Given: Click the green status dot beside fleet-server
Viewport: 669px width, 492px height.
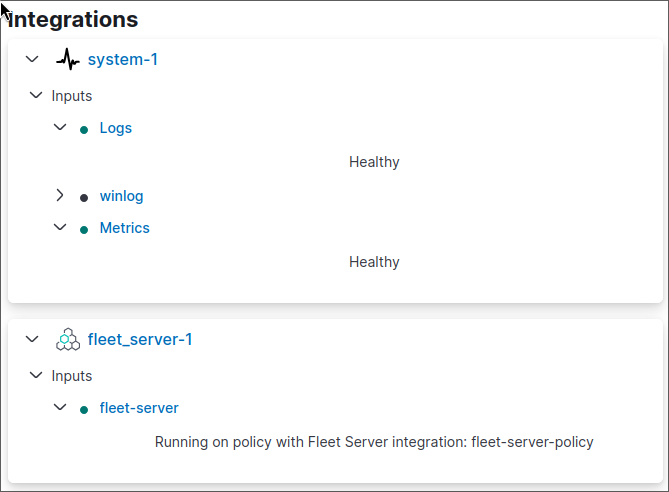Looking at the screenshot, I should (84, 410).
